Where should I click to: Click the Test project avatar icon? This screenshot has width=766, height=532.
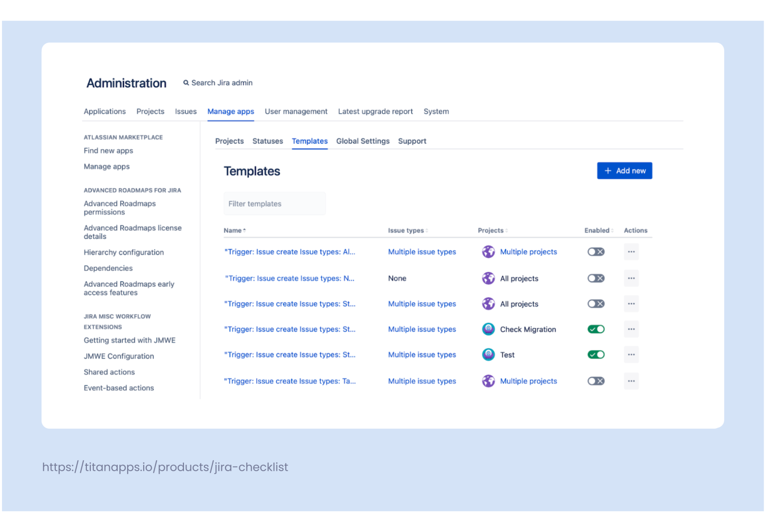(x=488, y=355)
